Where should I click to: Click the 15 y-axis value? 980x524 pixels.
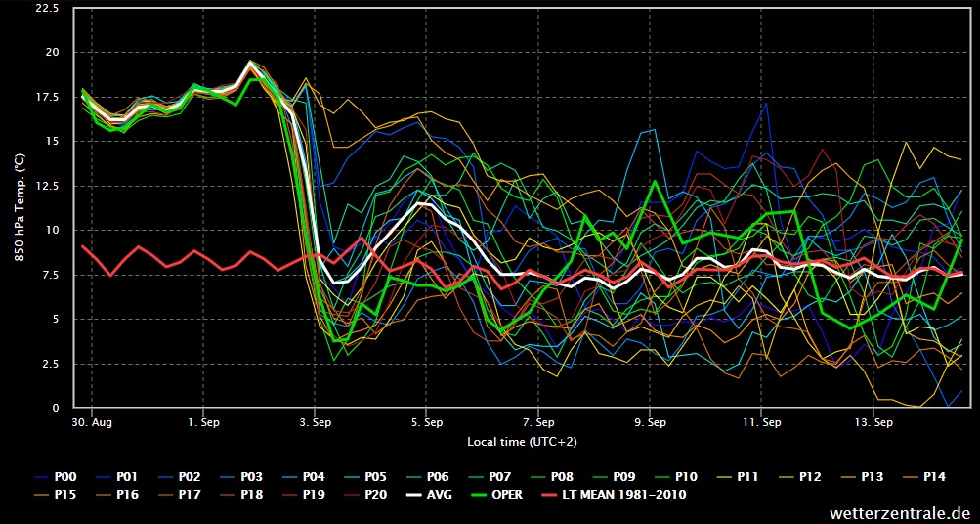pos(54,142)
